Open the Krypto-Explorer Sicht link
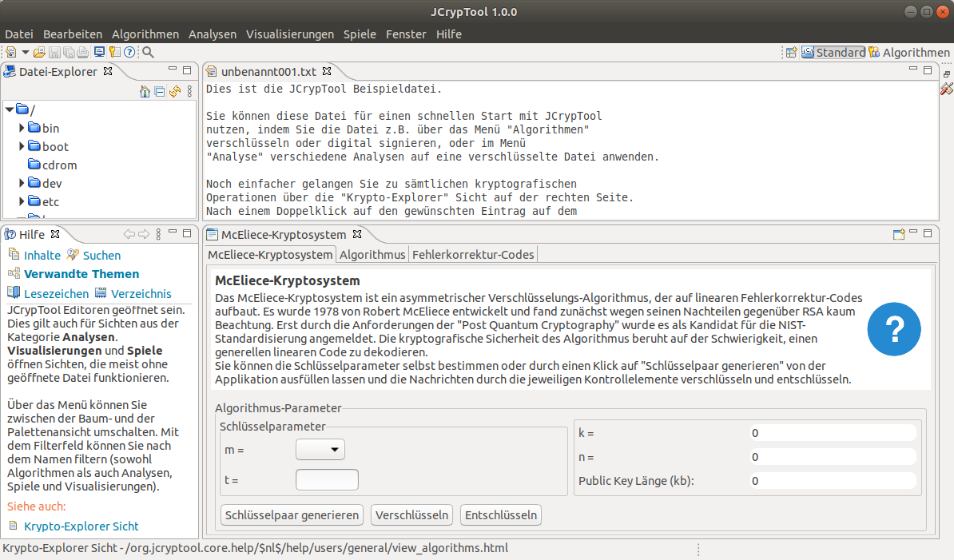The width and height of the screenshot is (954, 560). tap(81, 526)
